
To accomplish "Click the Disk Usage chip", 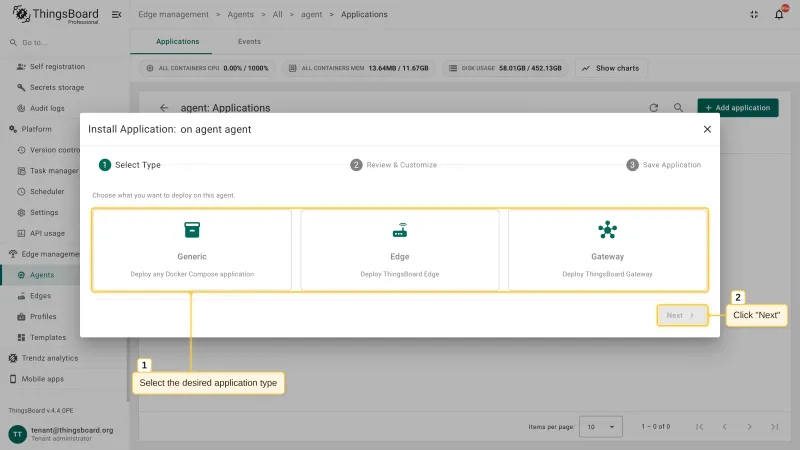I will 505,68.
